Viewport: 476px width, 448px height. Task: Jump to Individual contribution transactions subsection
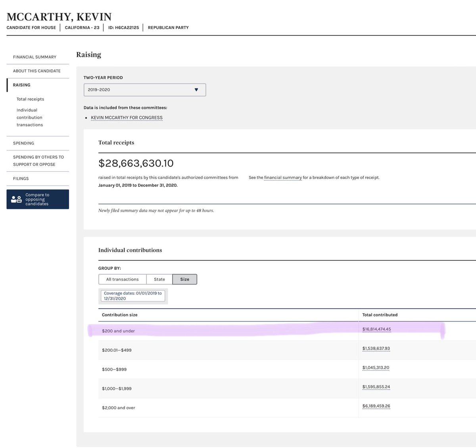pos(29,117)
